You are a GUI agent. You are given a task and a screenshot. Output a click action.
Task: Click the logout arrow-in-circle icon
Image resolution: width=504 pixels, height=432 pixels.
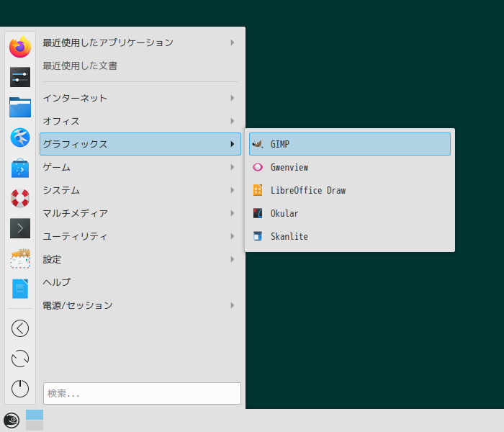coord(20,328)
